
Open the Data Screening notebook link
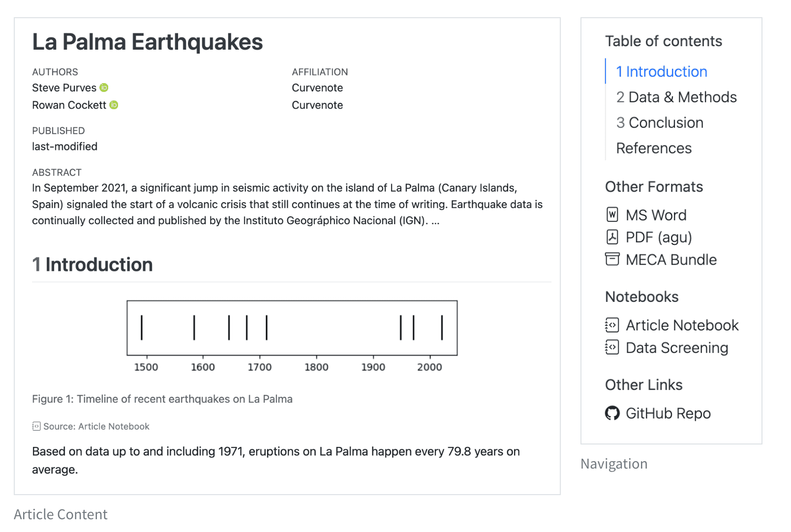tap(676, 348)
